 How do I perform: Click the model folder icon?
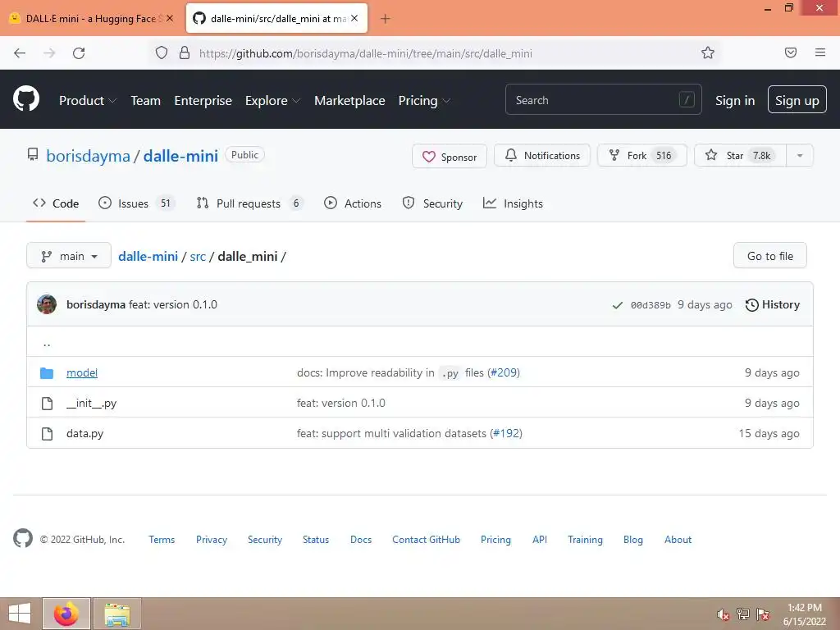[x=47, y=373]
